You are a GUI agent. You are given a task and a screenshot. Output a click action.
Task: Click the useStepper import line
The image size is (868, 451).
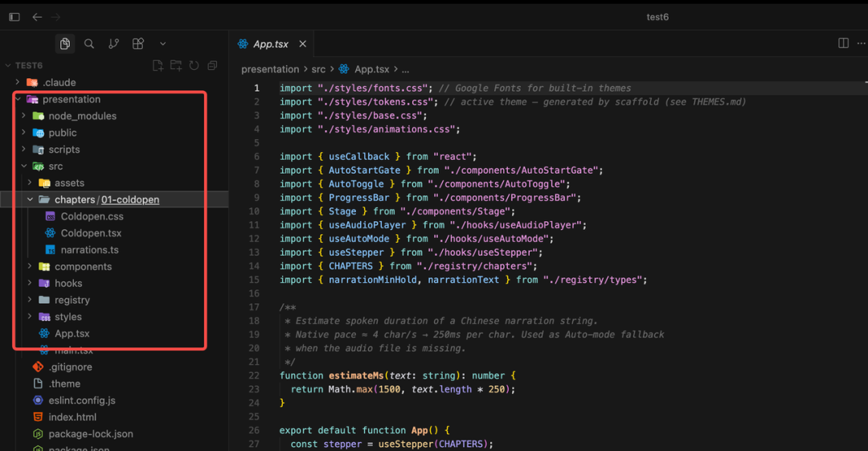[411, 252]
